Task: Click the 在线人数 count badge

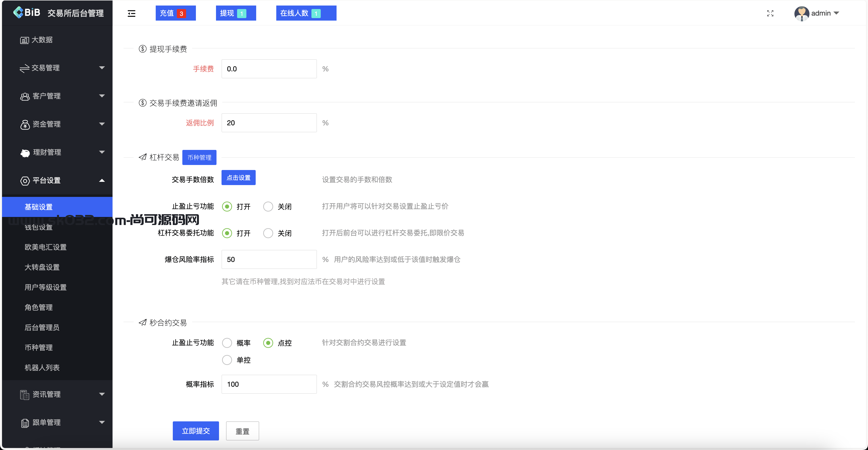Action: (x=316, y=14)
